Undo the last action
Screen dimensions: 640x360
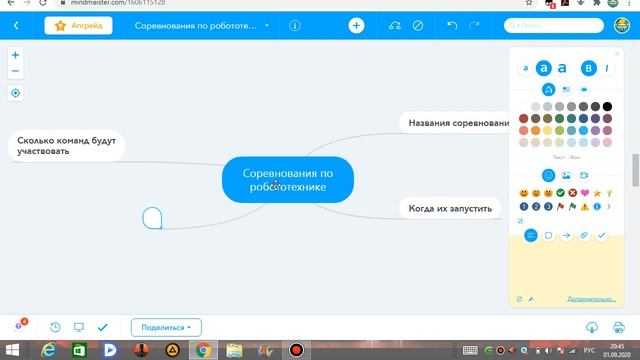point(452,25)
